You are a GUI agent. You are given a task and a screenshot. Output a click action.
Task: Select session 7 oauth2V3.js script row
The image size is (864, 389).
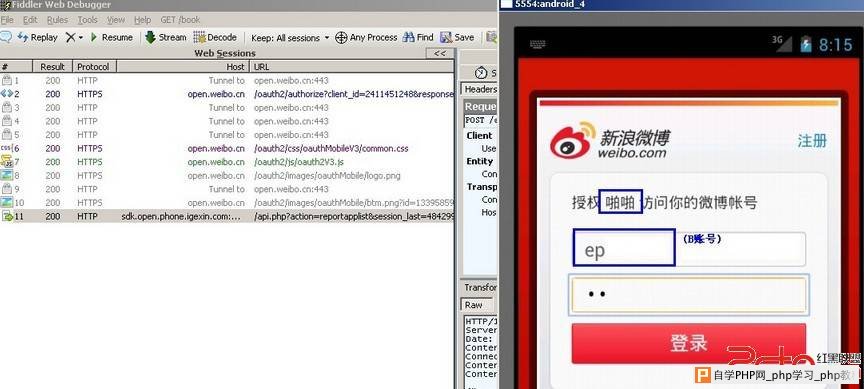coord(227,162)
